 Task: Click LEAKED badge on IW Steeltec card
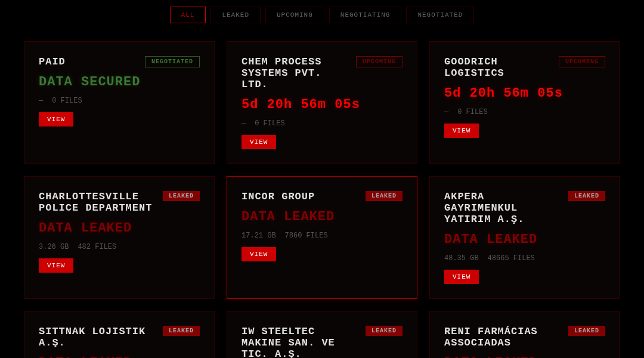point(384,331)
